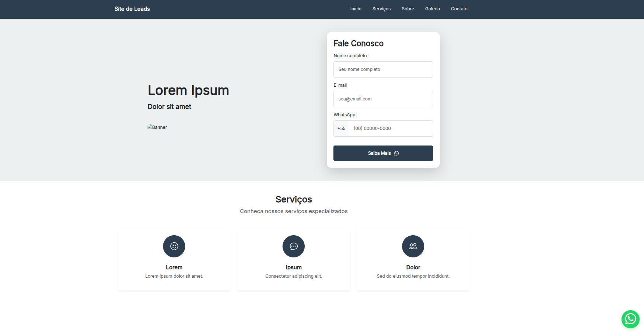This screenshot has width=644, height=332.
Task: Click the +55 country code prefix
Action: tap(341, 129)
